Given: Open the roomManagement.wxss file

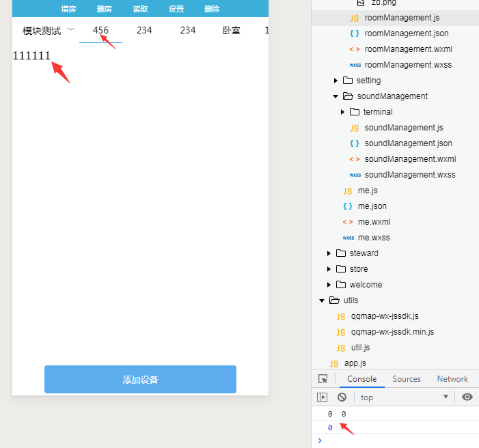Looking at the screenshot, I should [x=408, y=65].
